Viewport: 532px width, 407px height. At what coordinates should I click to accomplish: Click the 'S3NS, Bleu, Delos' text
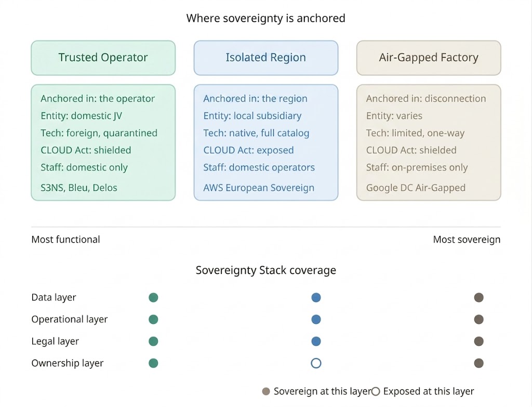click(79, 188)
